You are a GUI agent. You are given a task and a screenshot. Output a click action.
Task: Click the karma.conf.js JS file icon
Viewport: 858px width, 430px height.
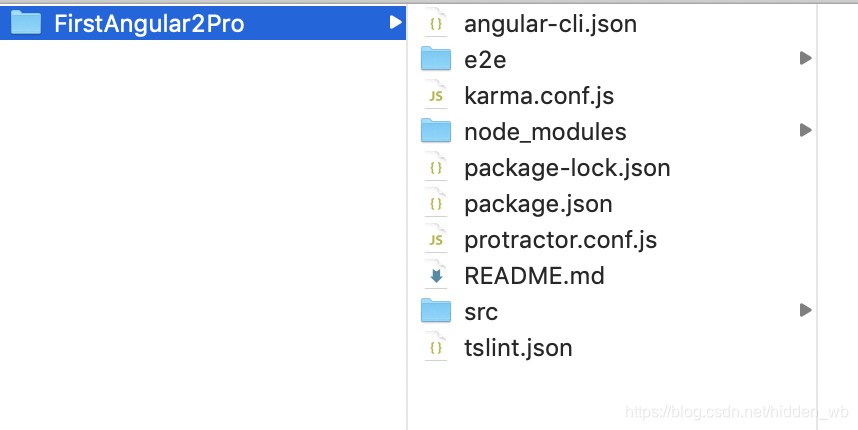coord(436,95)
